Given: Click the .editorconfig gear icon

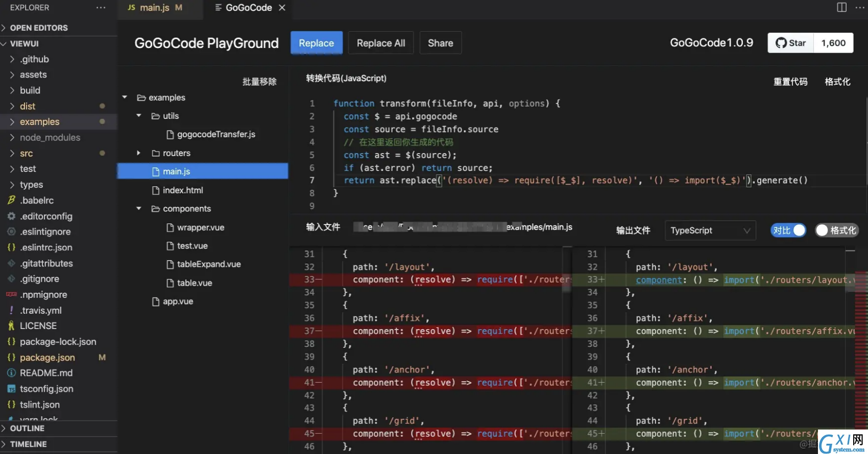Looking at the screenshot, I should [11, 216].
